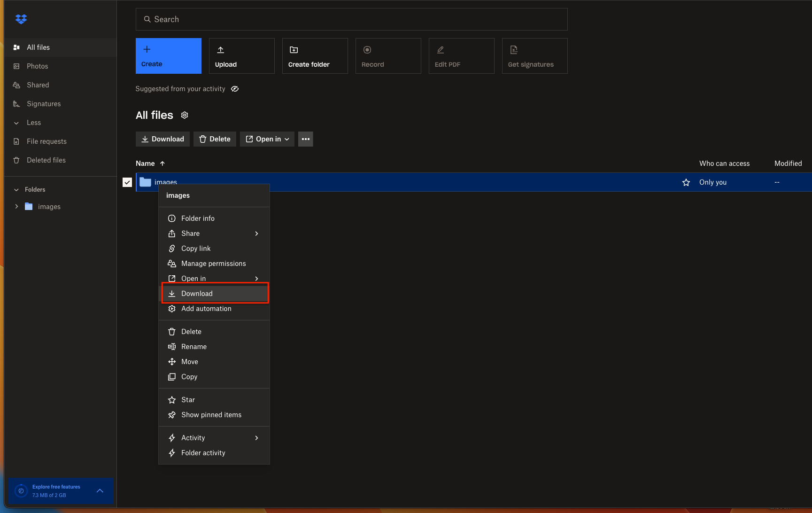Click the Upload tile
812x513 pixels.
point(242,56)
